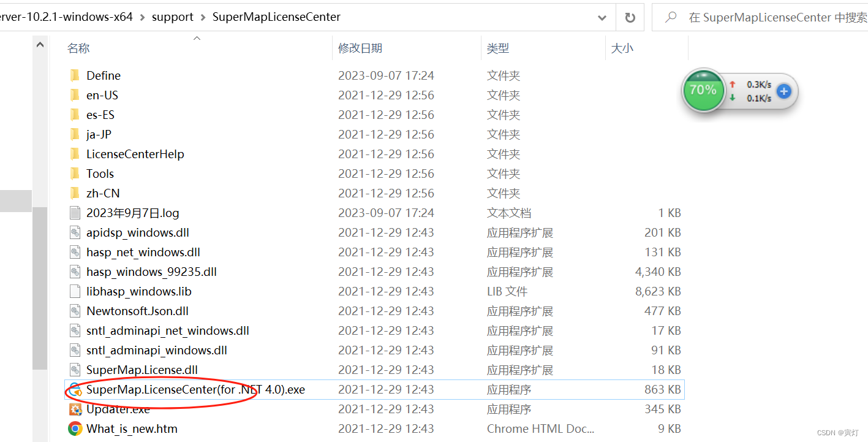Launch SuperMap.LicenseCenter(for .NET 4.0).exe

(75, 389)
